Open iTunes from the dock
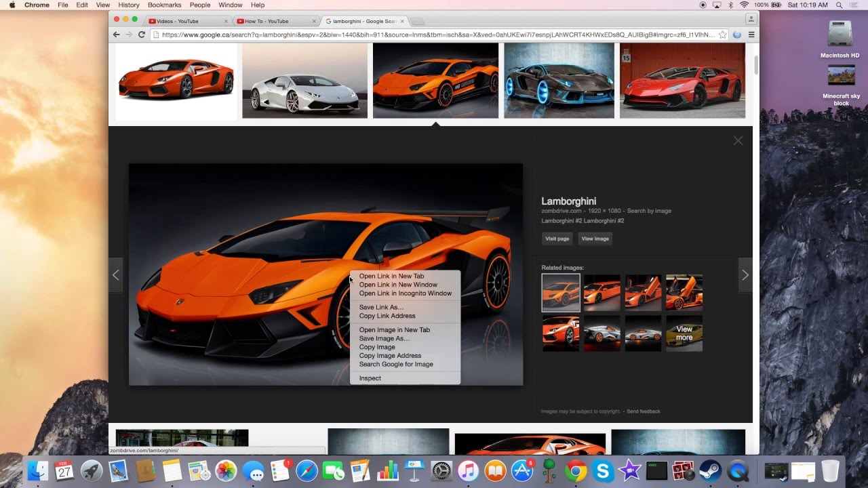 click(x=468, y=470)
